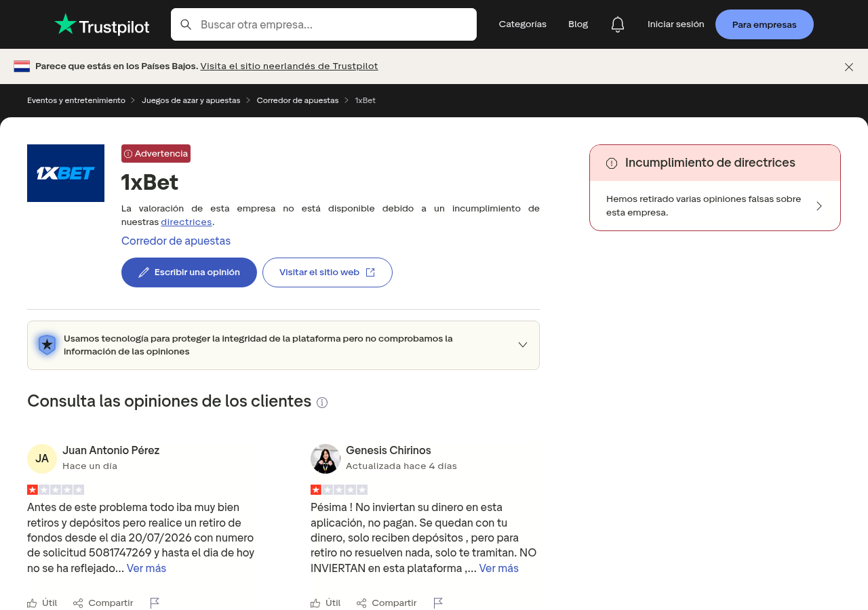Click the 1xBet company logo
The width and height of the screenshot is (868, 610).
[x=66, y=173]
